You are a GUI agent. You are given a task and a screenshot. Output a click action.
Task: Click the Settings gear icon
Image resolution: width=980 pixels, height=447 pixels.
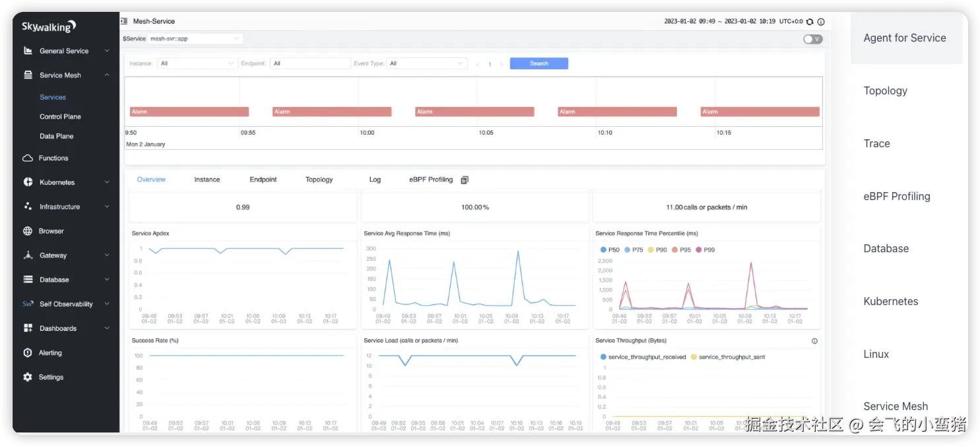(x=28, y=377)
